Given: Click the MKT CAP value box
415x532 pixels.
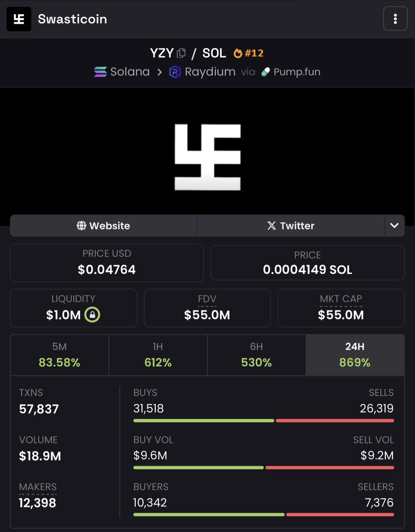Looking at the screenshot, I should pos(341,308).
